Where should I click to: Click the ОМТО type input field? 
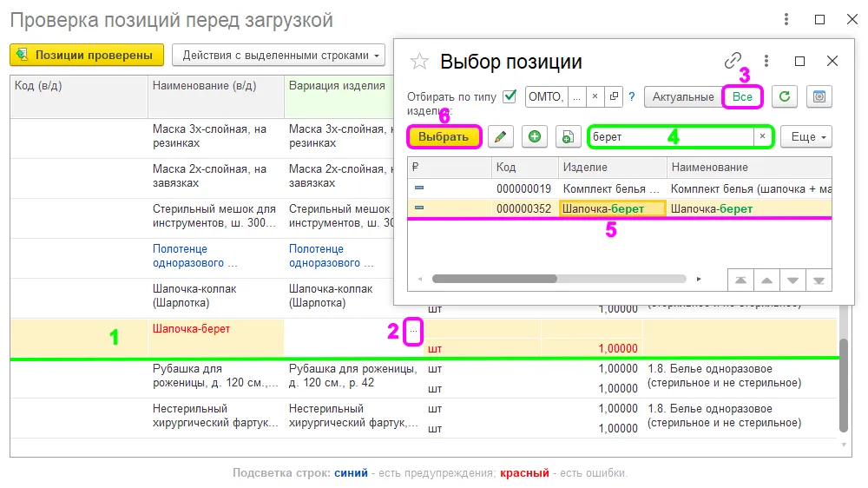(546, 96)
